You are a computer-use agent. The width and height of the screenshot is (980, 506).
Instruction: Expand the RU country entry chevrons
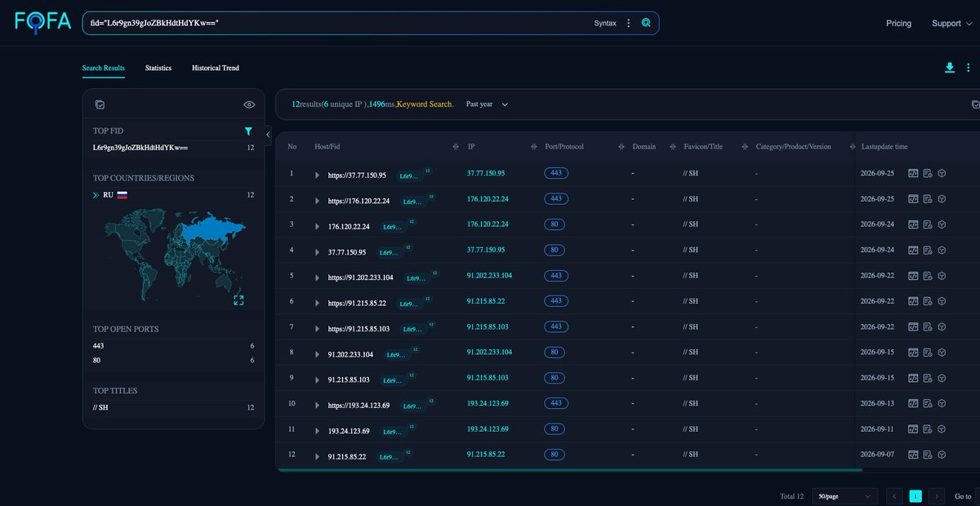pyautogui.click(x=96, y=195)
